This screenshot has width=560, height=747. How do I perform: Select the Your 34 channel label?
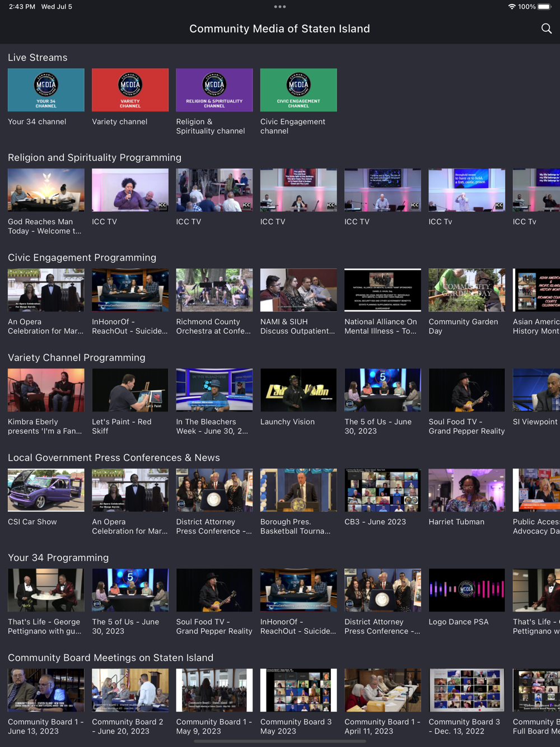(x=37, y=122)
